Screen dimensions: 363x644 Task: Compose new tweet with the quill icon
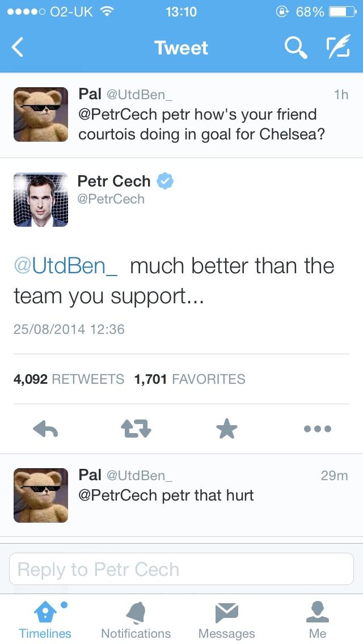pyautogui.click(x=338, y=46)
